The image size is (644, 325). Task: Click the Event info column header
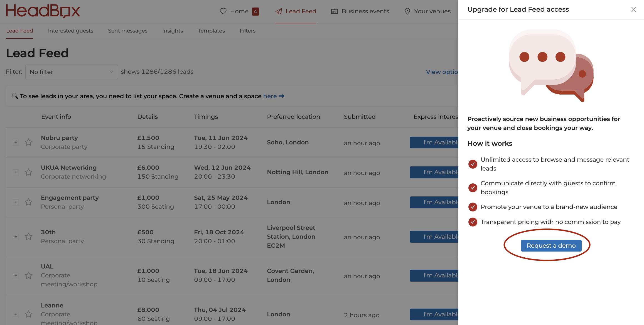[x=56, y=117]
